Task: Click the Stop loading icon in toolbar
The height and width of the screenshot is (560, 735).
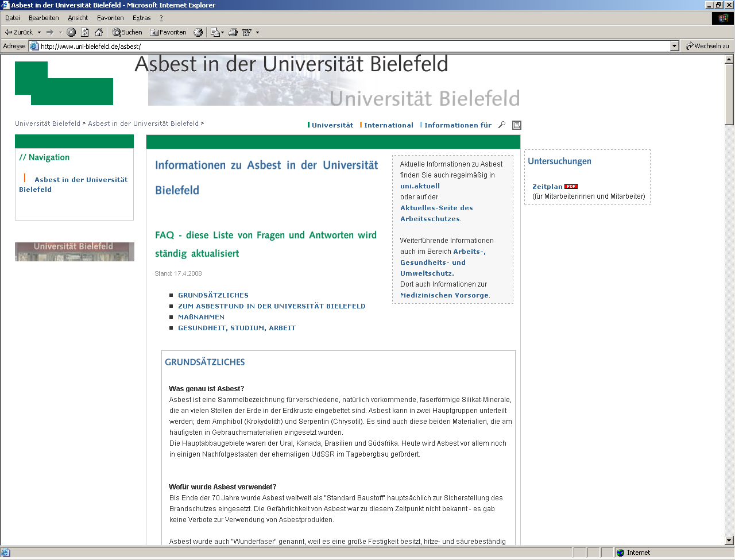Action: coord(71,32)
